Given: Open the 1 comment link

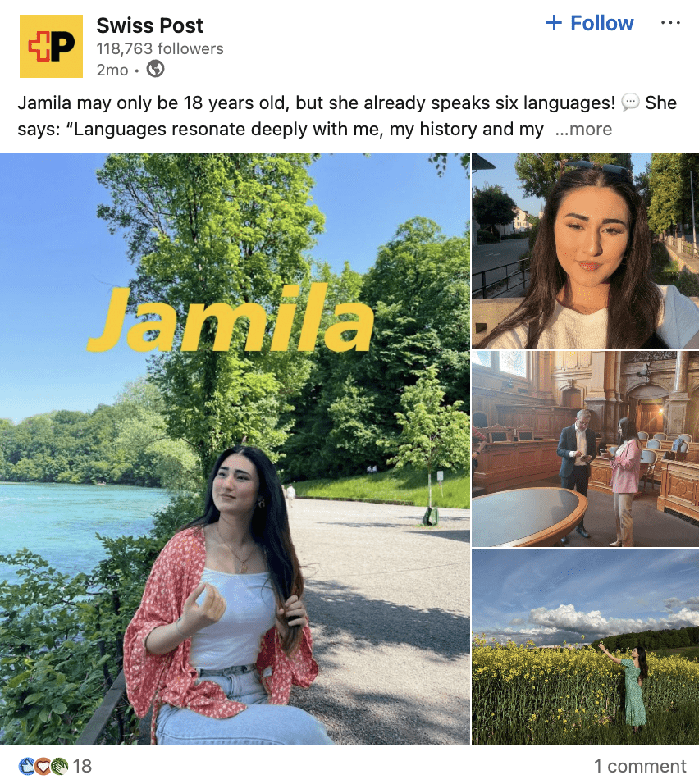Looking at the screenshot, I should coord(639,765).
